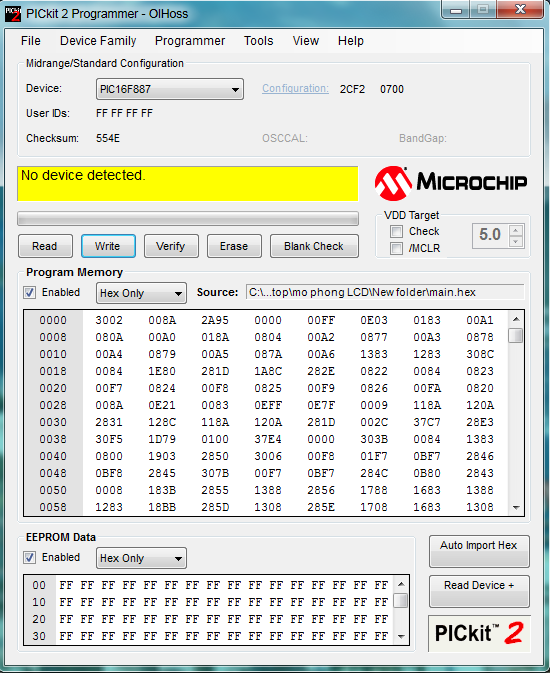The height and width of the screenshot is (674, 550).
Task: Decrease VDD voltage with the down arrow
Action: tap(516, 242)
